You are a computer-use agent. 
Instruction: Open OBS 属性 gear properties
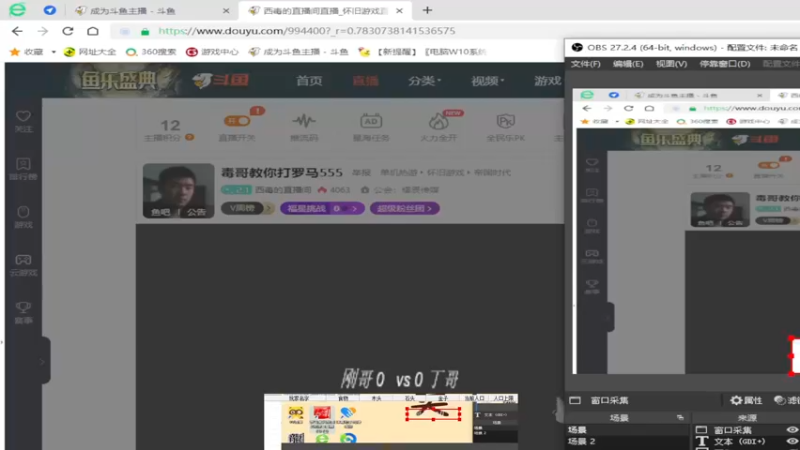tap(745, 401)
